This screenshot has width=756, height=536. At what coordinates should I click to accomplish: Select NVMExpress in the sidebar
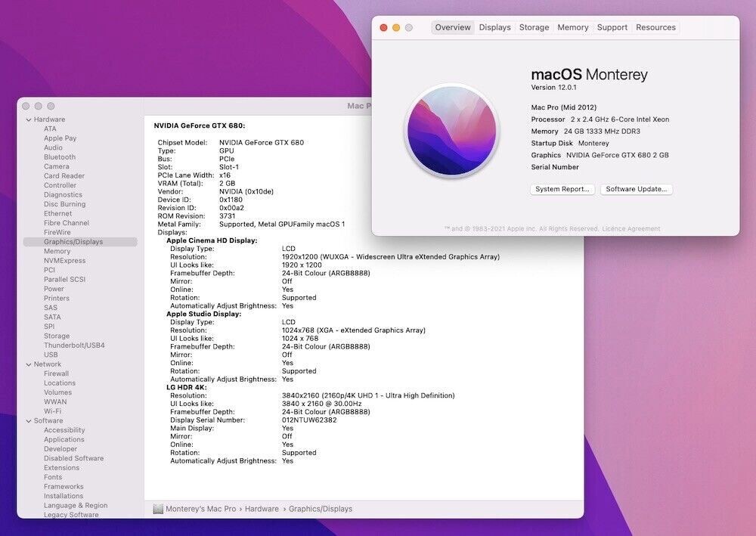click(64, 261)
